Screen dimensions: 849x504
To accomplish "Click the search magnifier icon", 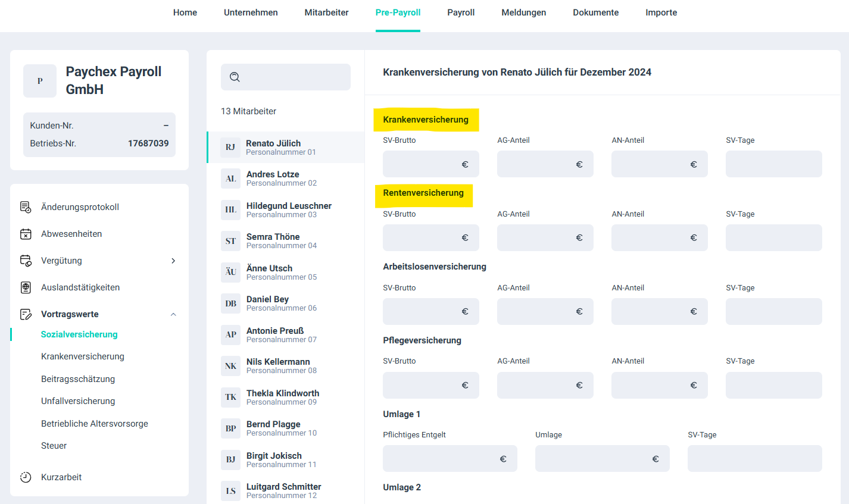I will point(235,77).
